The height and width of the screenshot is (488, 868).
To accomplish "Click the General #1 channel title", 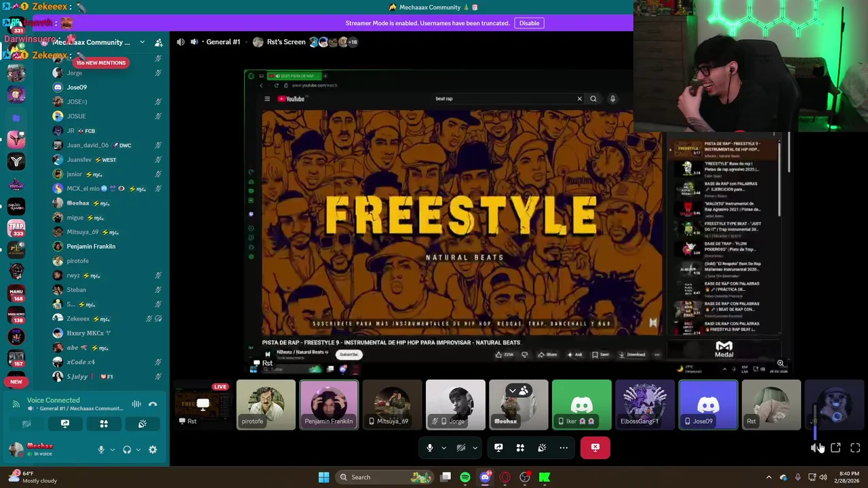I will [x=223, y=42].
